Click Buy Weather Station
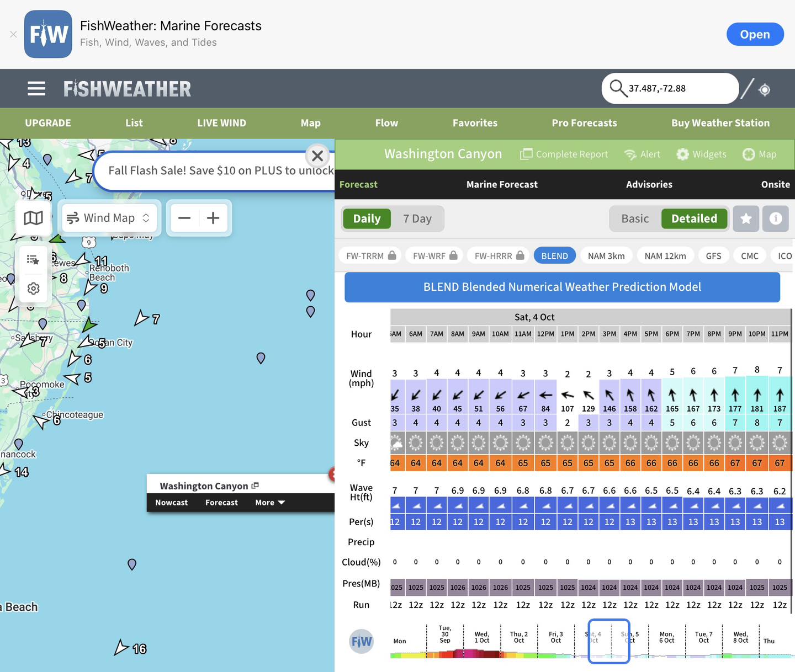This screenshot has width=795, height=672. click(x=720, y=123)
